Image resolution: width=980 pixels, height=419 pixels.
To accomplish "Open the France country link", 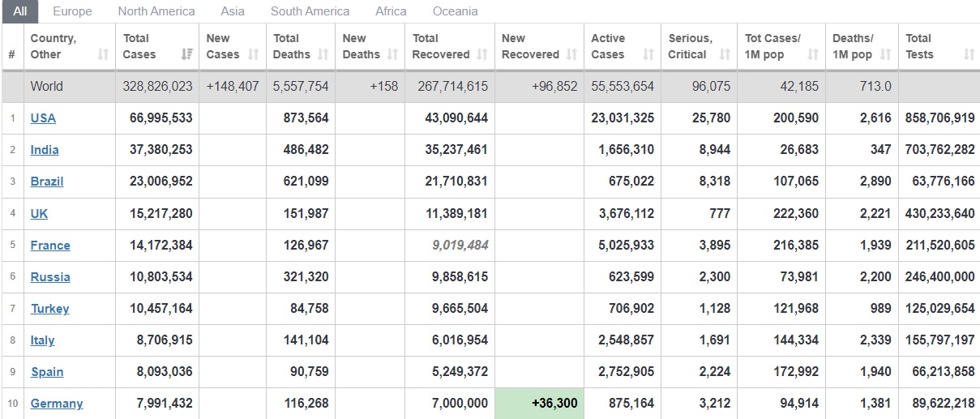I will (x=50, y=245).
